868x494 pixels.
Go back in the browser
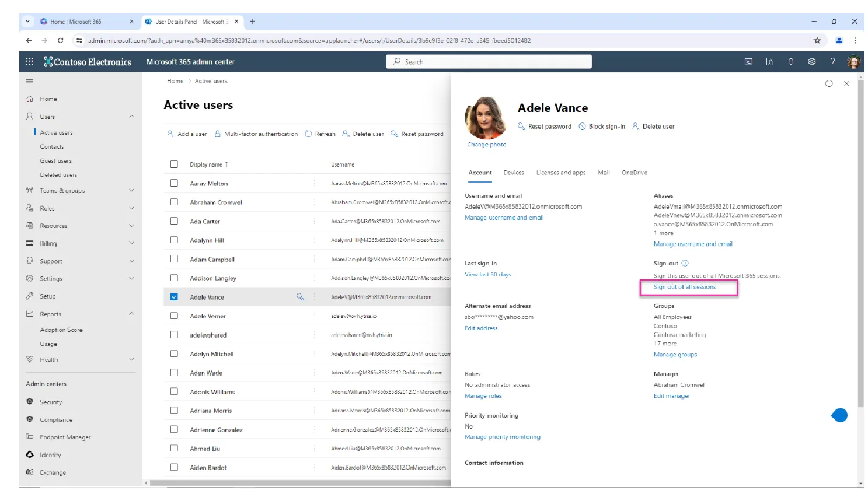(29, 40)
